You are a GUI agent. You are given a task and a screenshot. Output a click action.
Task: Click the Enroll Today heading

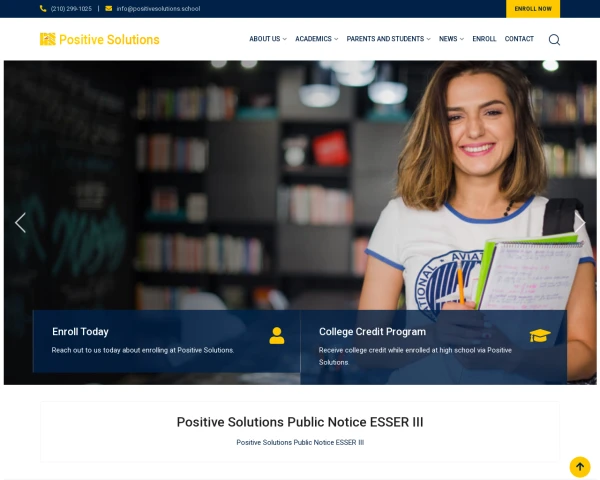coord(80,331)
